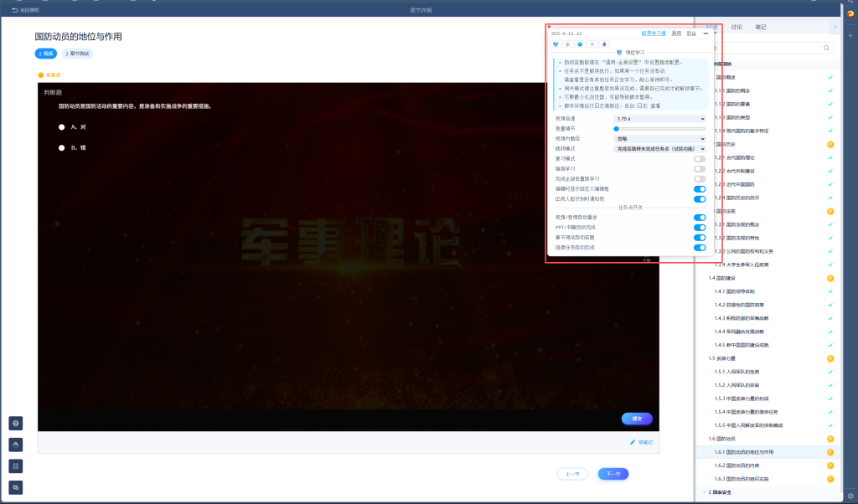858x504 pixels.
Task: Minimize the OCS script panel
Action: (x=706, y=33)
